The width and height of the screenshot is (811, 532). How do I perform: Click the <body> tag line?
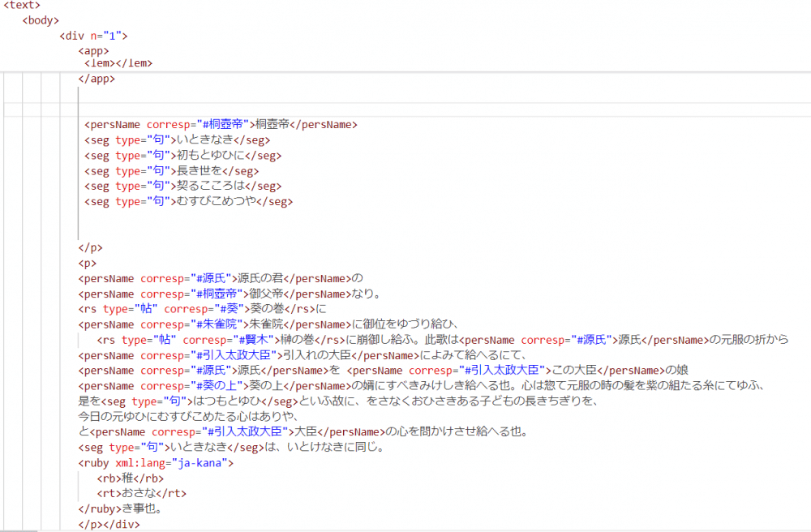(41, 20)
